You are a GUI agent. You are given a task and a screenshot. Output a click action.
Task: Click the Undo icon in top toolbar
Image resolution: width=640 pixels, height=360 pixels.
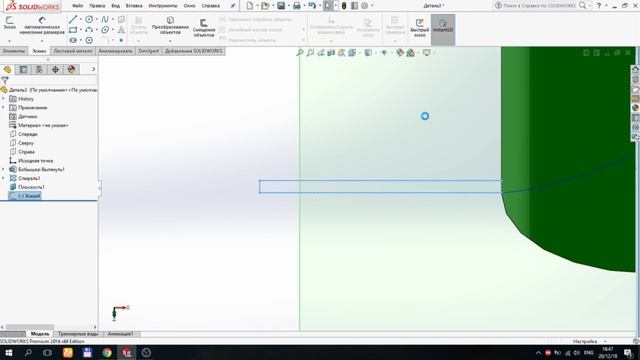point(312,6)
